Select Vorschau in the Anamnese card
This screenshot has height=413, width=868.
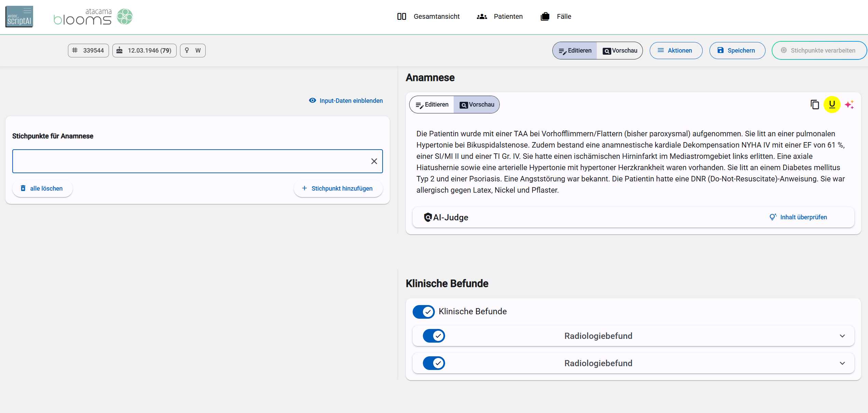click(x=477, y=105)
